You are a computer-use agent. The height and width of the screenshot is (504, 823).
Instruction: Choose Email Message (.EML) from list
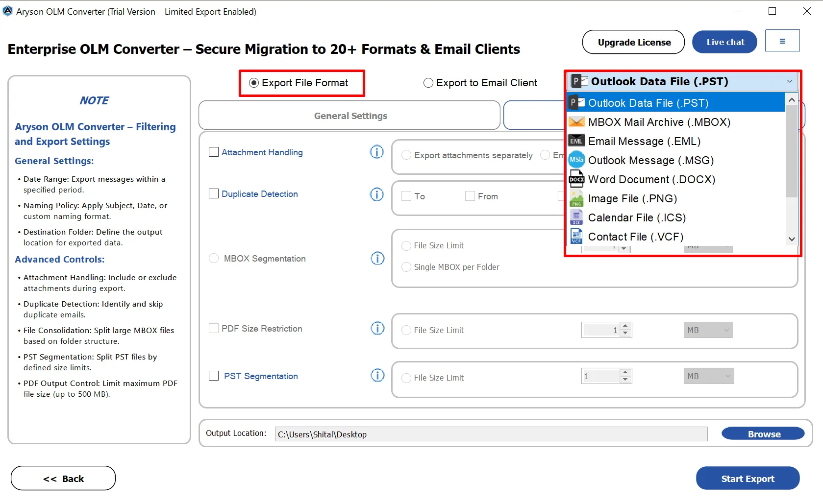[x=644, y=141]
